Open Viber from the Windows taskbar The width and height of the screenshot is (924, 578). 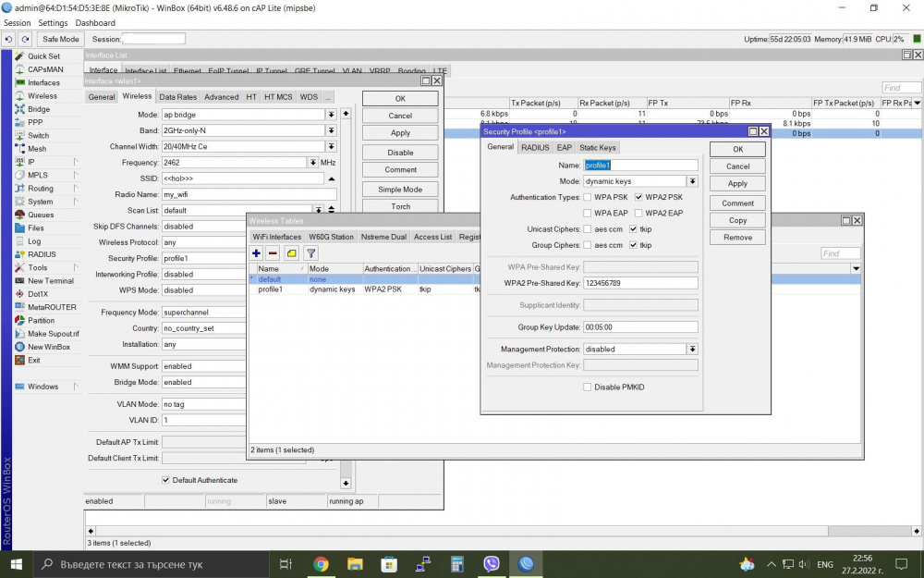[x=492, y=563]
